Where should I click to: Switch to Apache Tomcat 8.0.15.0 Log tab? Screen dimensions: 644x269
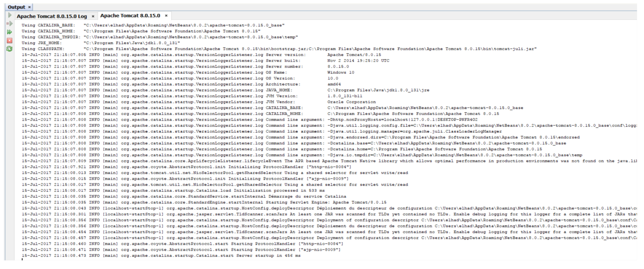[52, 16]
